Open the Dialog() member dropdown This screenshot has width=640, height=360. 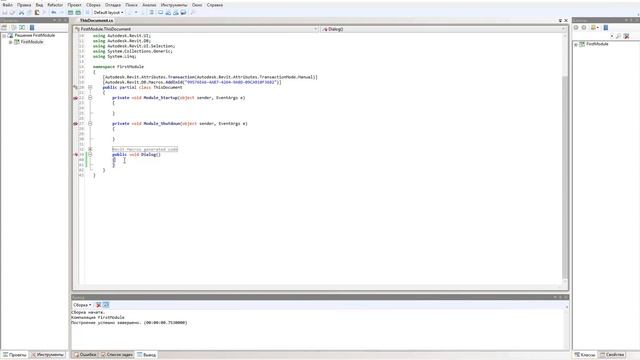pyautogui.click(x=444, y=29)
